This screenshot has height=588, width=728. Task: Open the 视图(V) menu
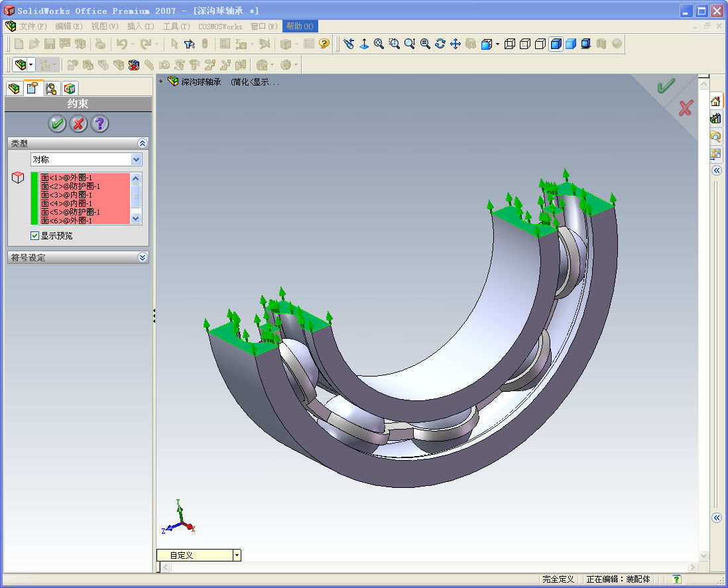pos(105,27)
